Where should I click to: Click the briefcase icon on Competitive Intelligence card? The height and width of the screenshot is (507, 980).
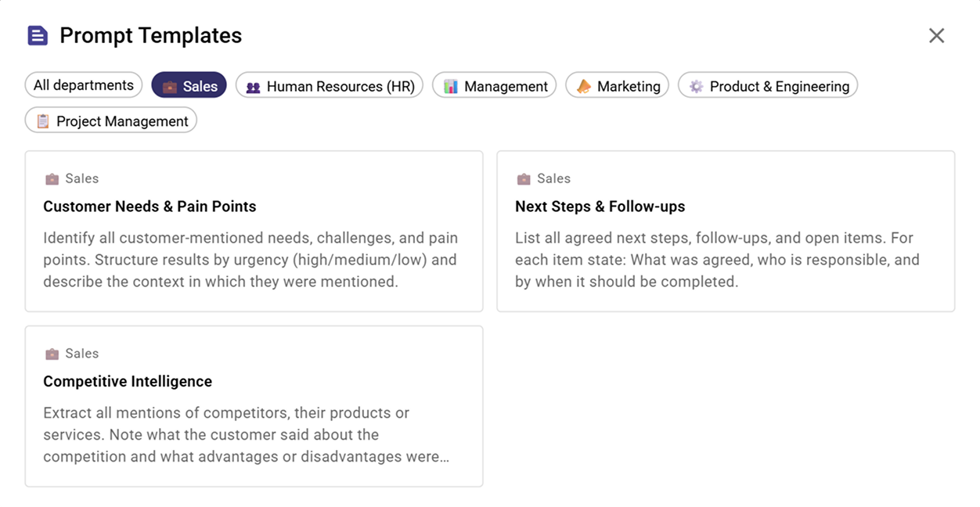coord(52,353)
